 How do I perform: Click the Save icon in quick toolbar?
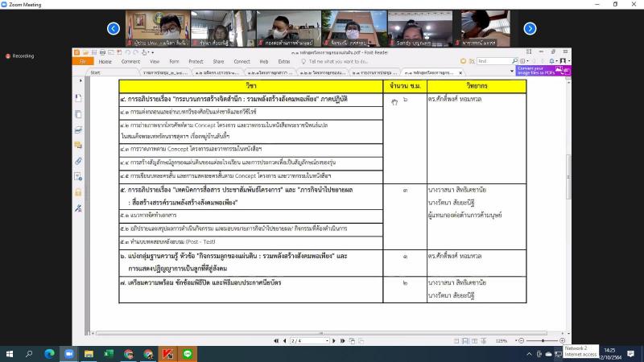94,52
